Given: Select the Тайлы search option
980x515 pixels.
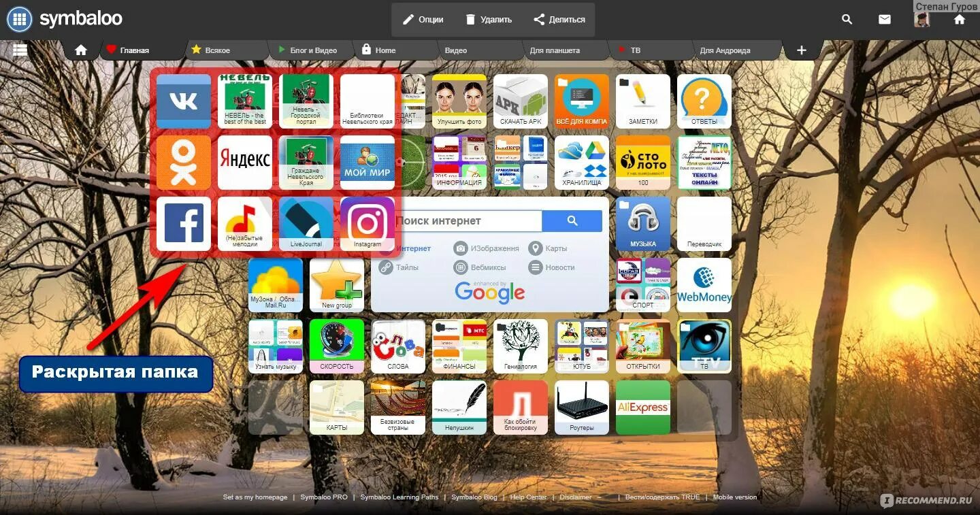Looking at the screenshot, I should pos(399,267).
